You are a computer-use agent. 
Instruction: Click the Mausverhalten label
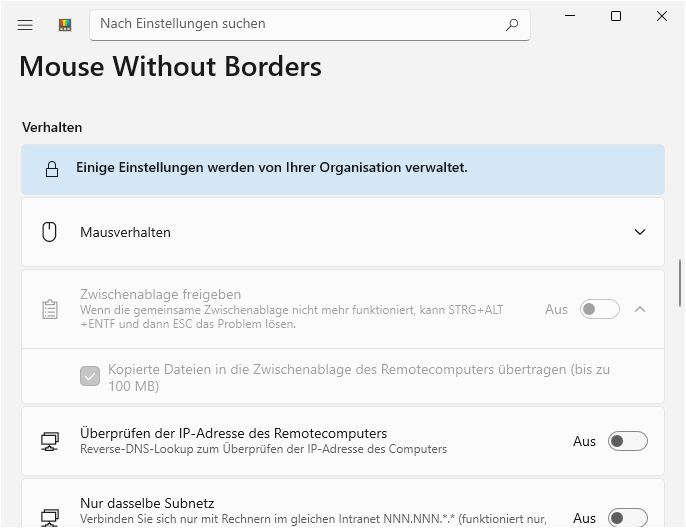pyautogui.click(x=125, y=232)
